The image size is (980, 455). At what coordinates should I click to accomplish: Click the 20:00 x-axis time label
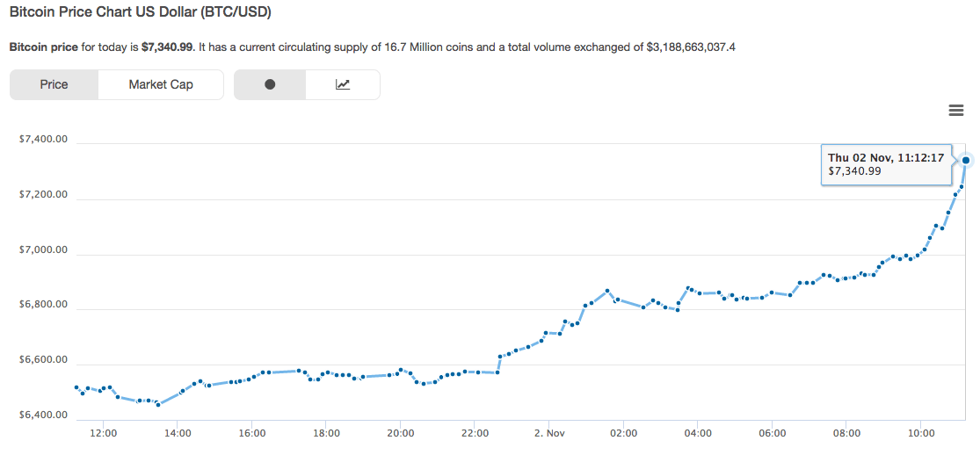pos(400,432)
